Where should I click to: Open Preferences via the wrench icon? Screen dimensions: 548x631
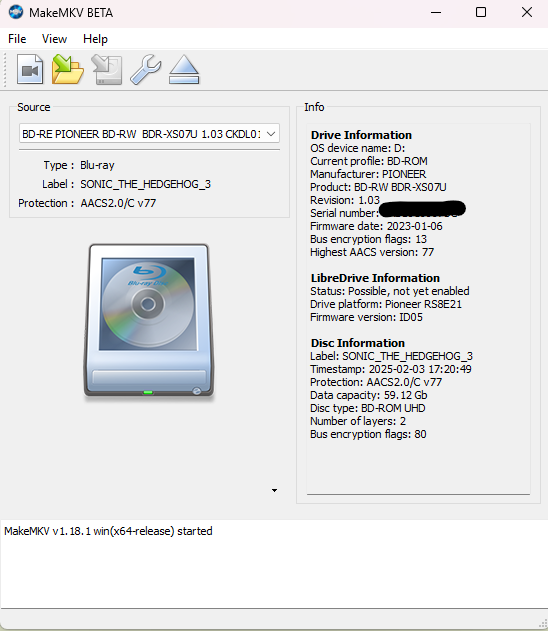pos(145,70)
